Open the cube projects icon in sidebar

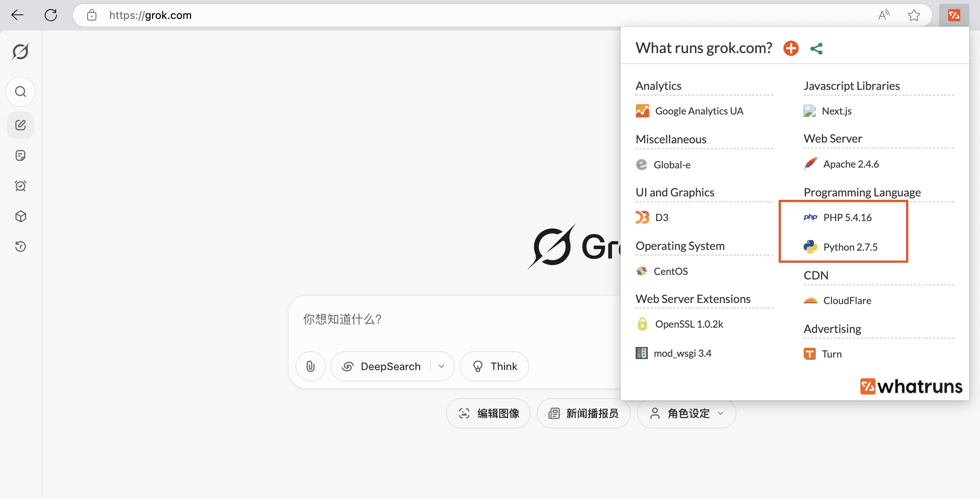[20, 217]
